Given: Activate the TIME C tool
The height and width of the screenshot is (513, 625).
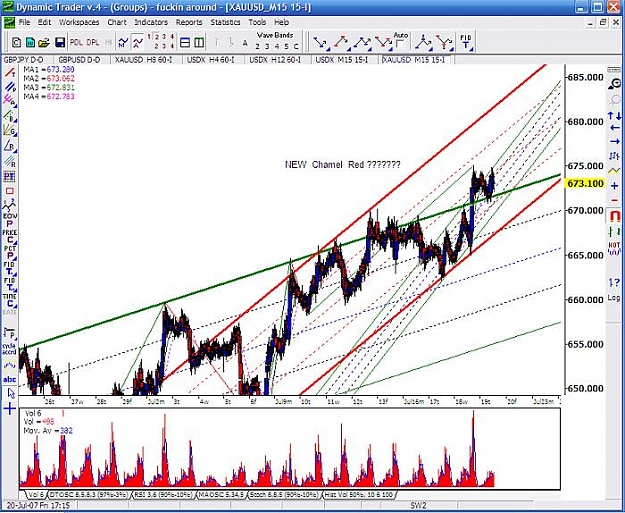Looking at the screenshot, I should [x=10, y=301].
